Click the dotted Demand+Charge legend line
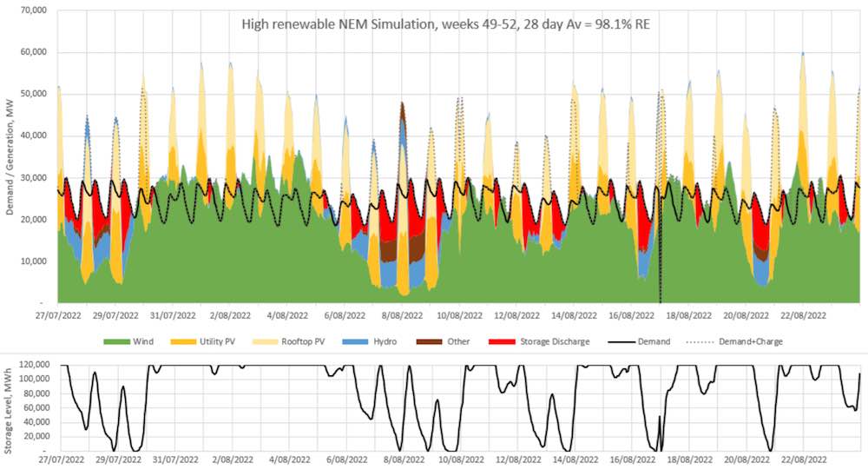This screenshot has width=868, height=476. point(700,342)
